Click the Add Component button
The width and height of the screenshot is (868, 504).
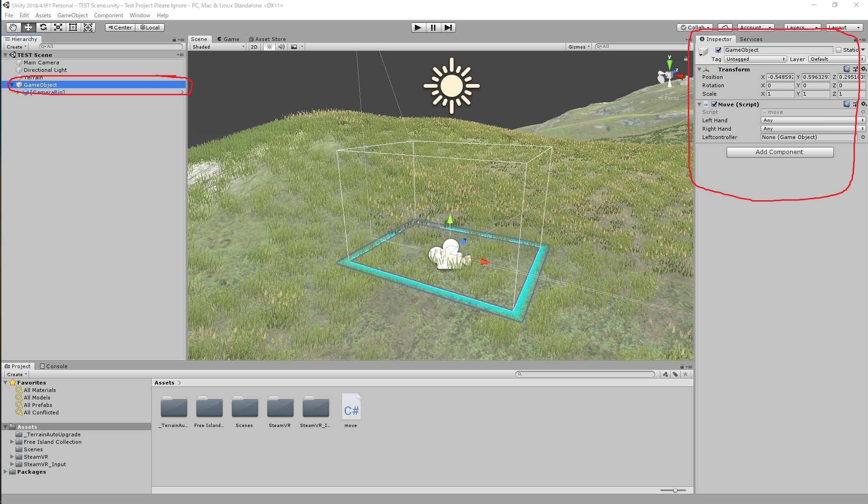pos(780,152)
